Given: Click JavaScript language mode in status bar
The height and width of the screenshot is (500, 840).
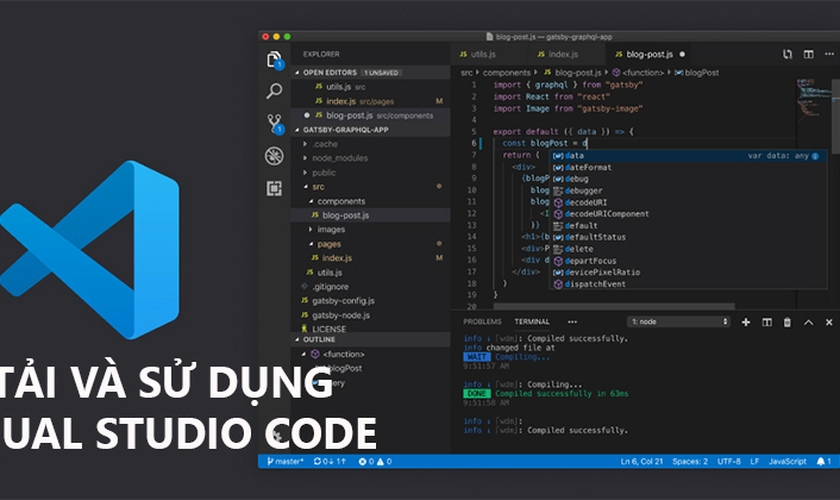Looking at the screenshot, I should (787, 461).
